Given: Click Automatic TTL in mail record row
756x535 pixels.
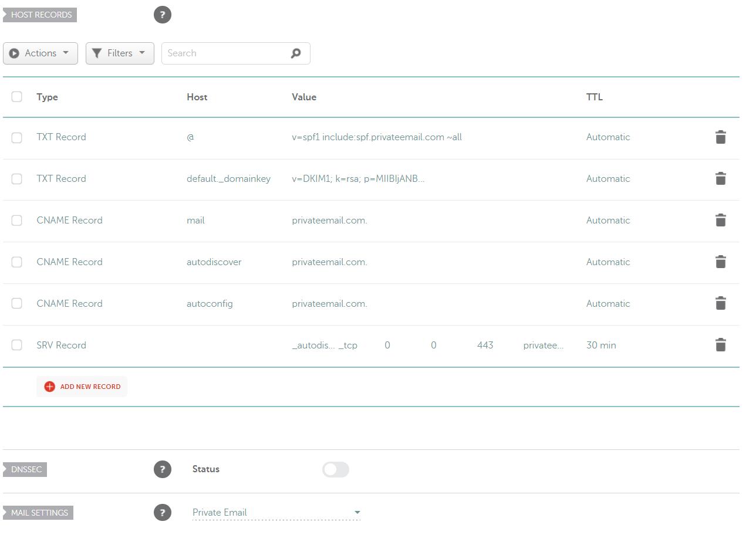Looking at the screenshot, I should [608, 221].
